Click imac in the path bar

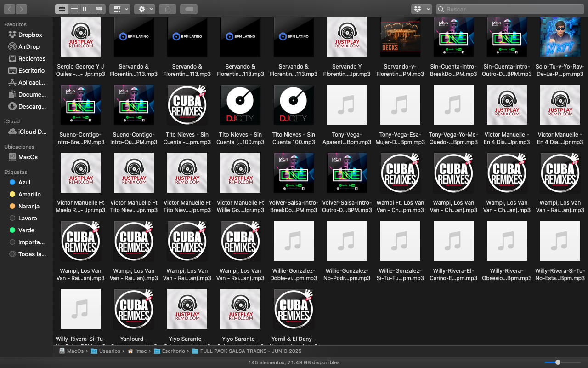(x=141, y=351)
